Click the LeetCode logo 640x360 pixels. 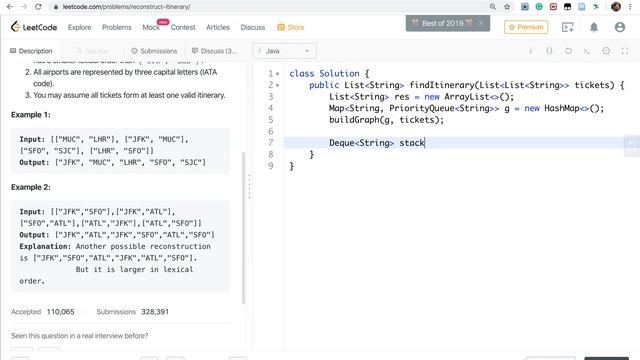click(x=34, y=27)
